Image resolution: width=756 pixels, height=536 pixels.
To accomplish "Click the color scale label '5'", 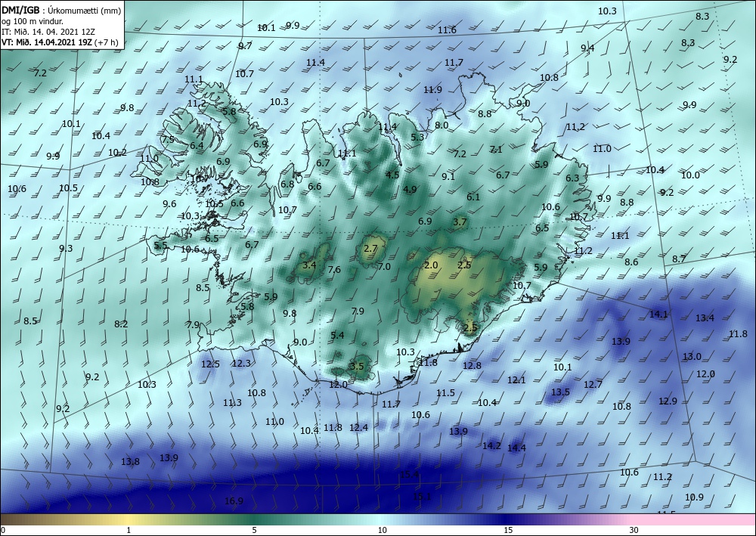I will [254, 530].
